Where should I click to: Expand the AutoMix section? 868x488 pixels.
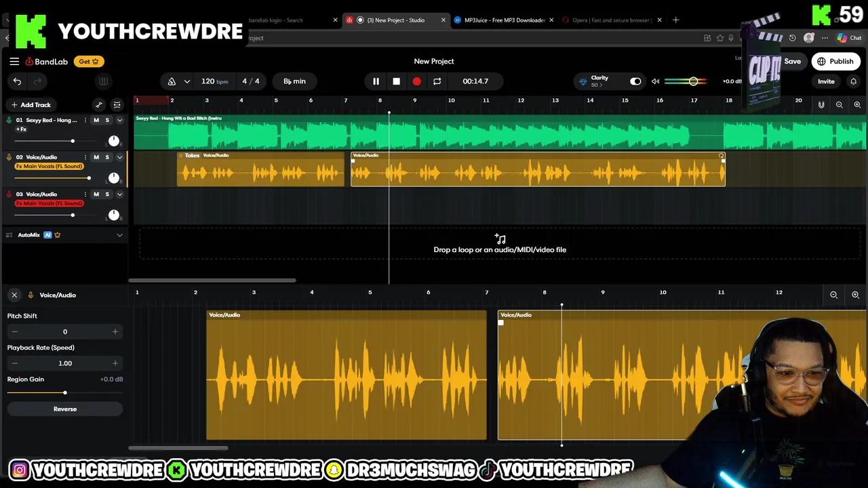pyautogui.click(x=119, y=235)
